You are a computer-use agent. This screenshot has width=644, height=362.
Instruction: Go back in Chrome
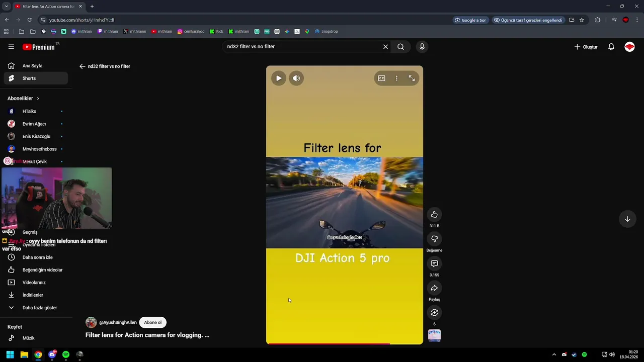pos(7,20)
